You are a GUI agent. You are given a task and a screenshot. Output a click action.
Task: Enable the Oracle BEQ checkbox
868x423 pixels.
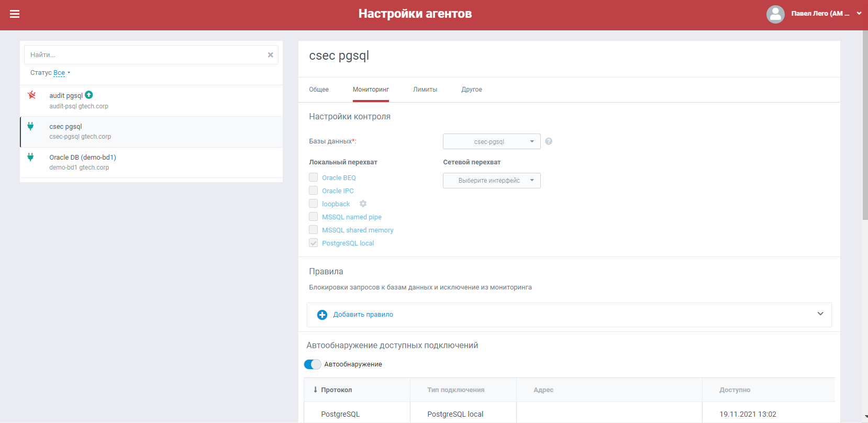(314, 177)
